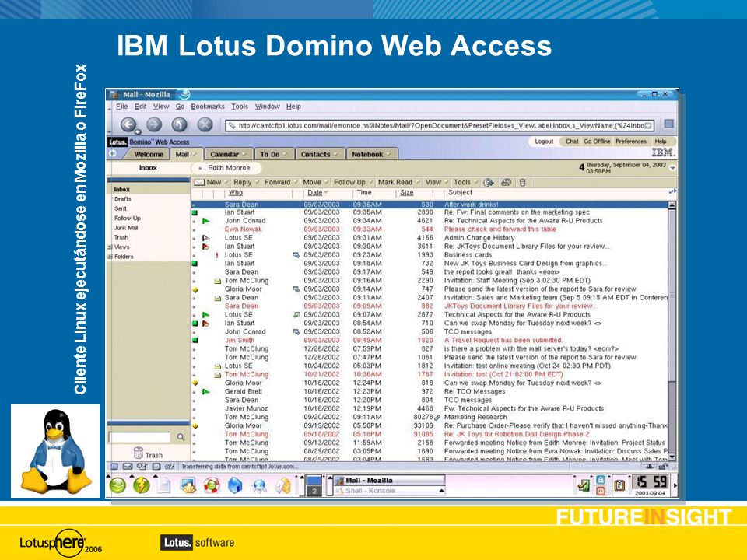Switch to the Calendar tab

[228, 154]
